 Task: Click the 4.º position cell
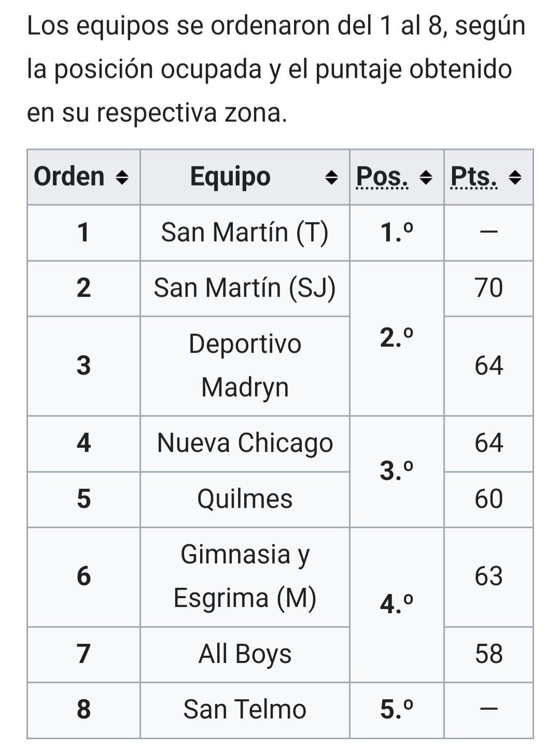click(397, 604)
